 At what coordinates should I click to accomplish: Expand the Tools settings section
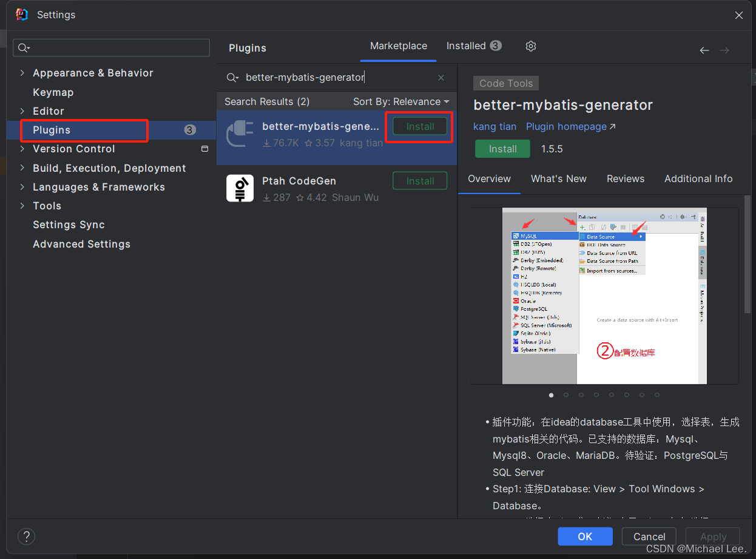coord(22,206)
